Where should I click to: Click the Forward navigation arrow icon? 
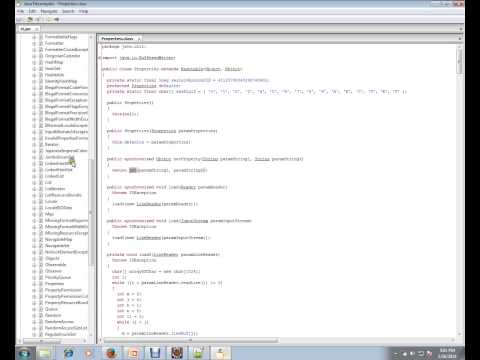(56, 20)
